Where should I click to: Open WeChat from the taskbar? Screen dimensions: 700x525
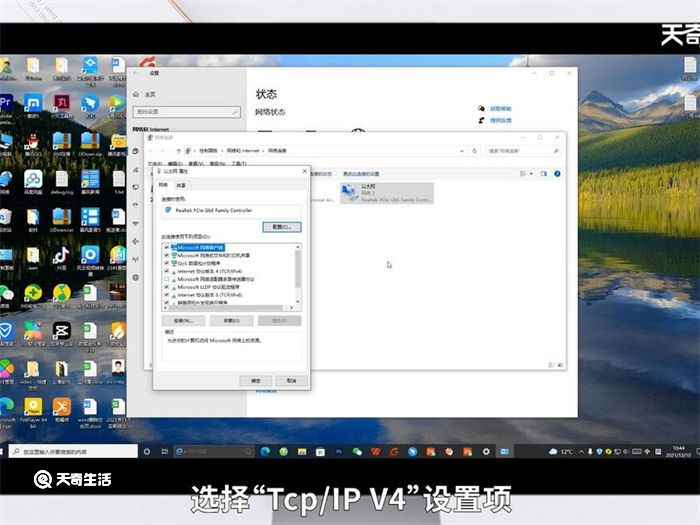point(357,452)
